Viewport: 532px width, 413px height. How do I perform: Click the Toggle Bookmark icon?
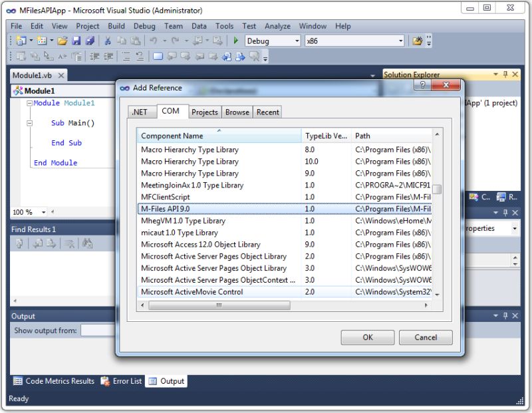[x=158, y=57]
